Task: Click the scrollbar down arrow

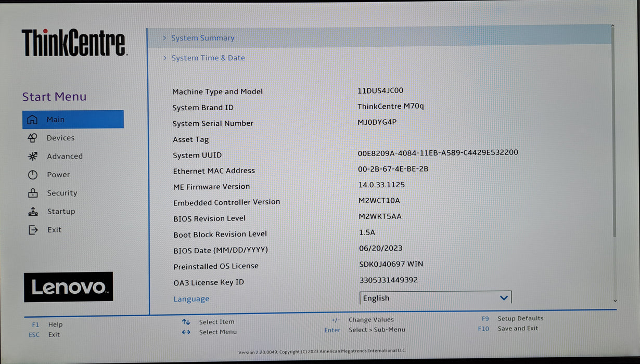Action: tap(615, 301)
